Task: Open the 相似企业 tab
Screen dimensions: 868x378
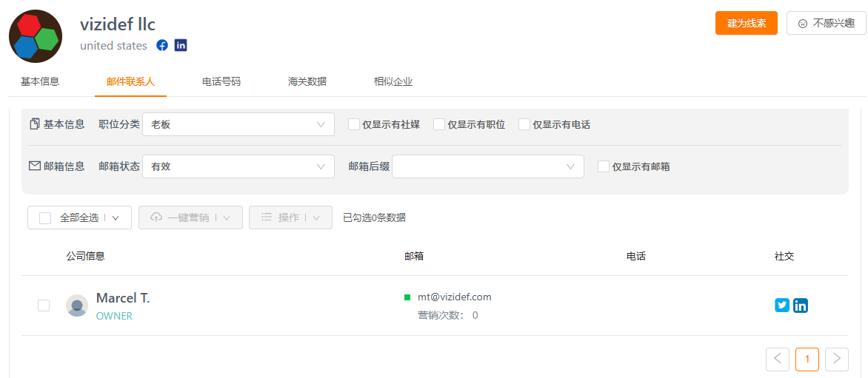Action: (x=393, y=82)
